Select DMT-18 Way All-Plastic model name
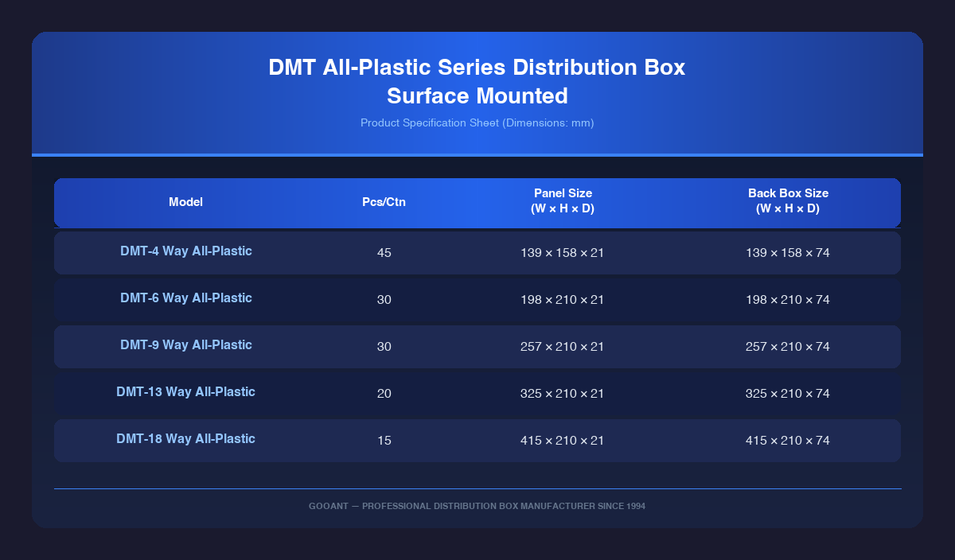955x560 pixels. [x=185, y=439]
